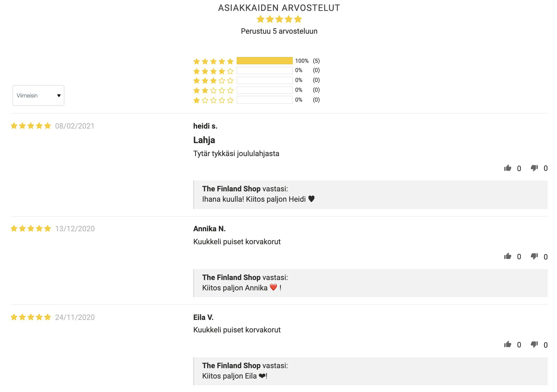Filter reviews by the 5-star row

point(256,61)
